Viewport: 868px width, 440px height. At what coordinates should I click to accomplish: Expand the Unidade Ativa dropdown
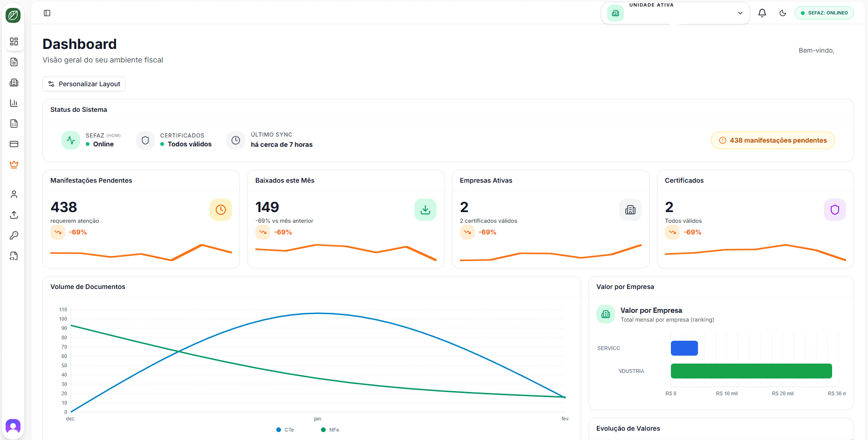pyautogui.click(x=740, y=13)
